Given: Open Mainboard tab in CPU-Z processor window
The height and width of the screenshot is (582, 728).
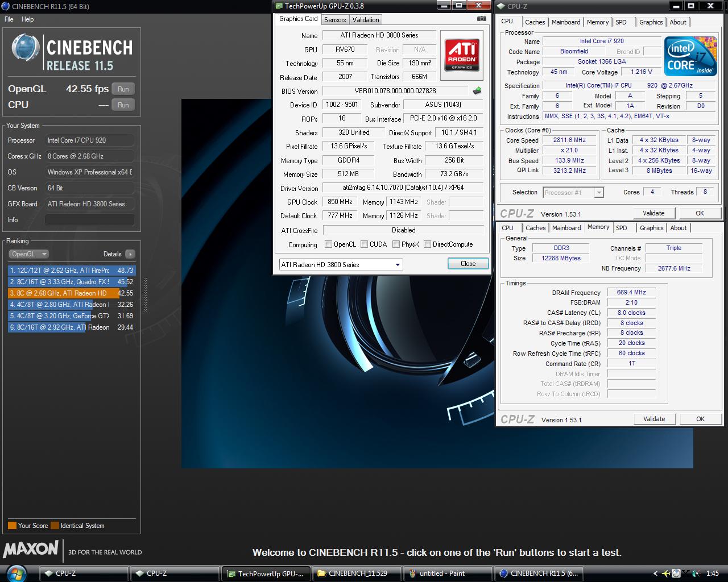Looking at the screenshot, I should click(566, 22).
